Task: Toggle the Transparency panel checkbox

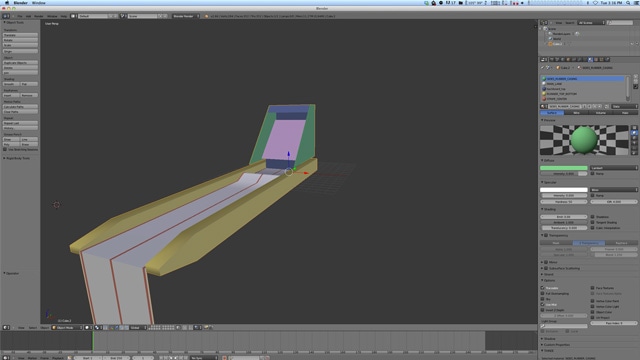Action: point(546,236)
